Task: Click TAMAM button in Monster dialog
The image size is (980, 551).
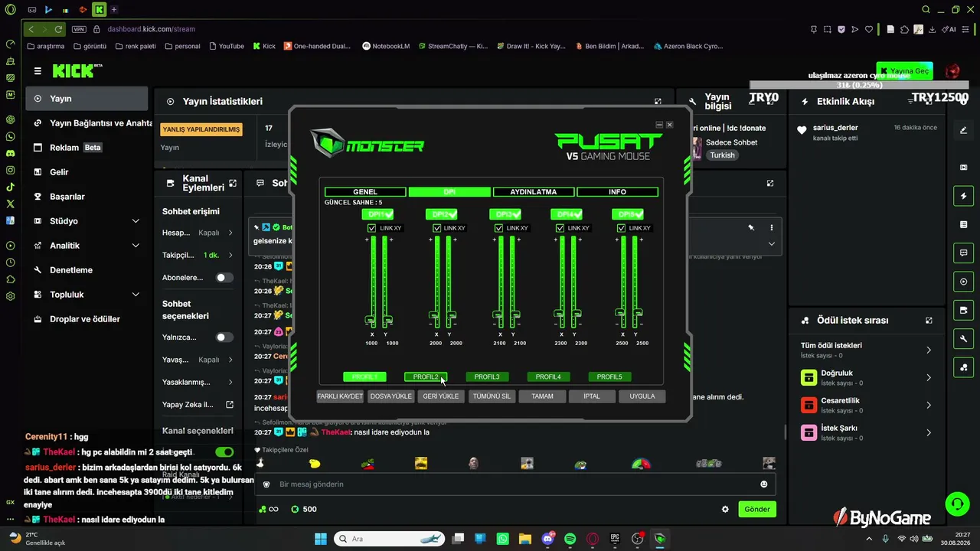Action: point(542,396)
